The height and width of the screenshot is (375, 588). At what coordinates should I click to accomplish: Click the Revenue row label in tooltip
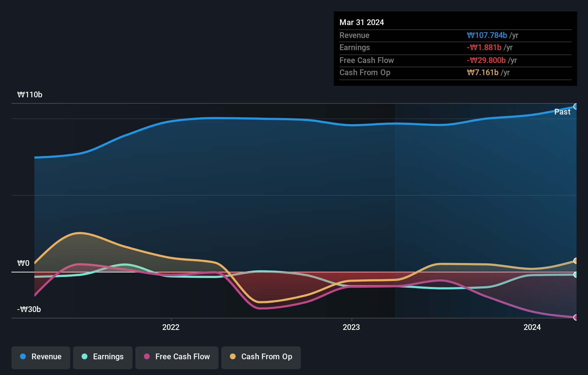355,35
